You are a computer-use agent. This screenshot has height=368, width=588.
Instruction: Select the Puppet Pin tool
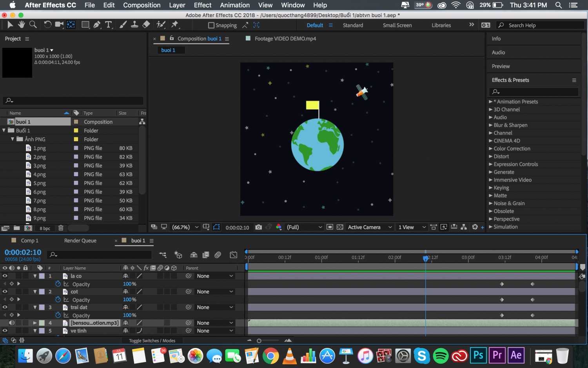[175, 25]
